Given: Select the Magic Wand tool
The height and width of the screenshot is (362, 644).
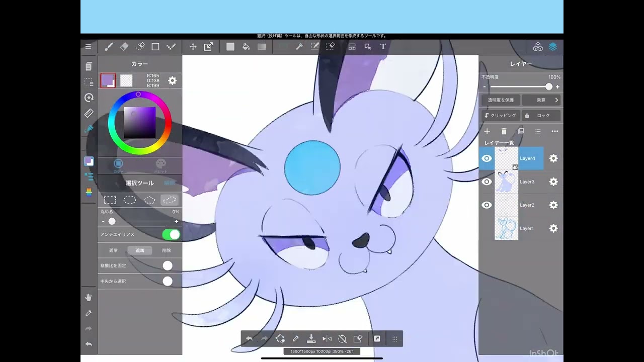Looking at the screenshot, I should point(299,47).
